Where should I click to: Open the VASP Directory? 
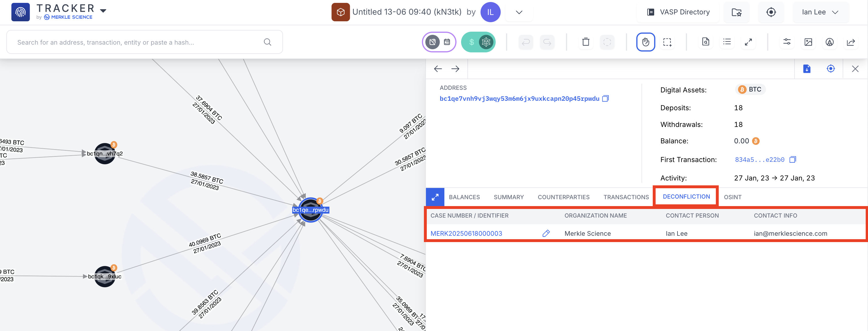point(678,12)
